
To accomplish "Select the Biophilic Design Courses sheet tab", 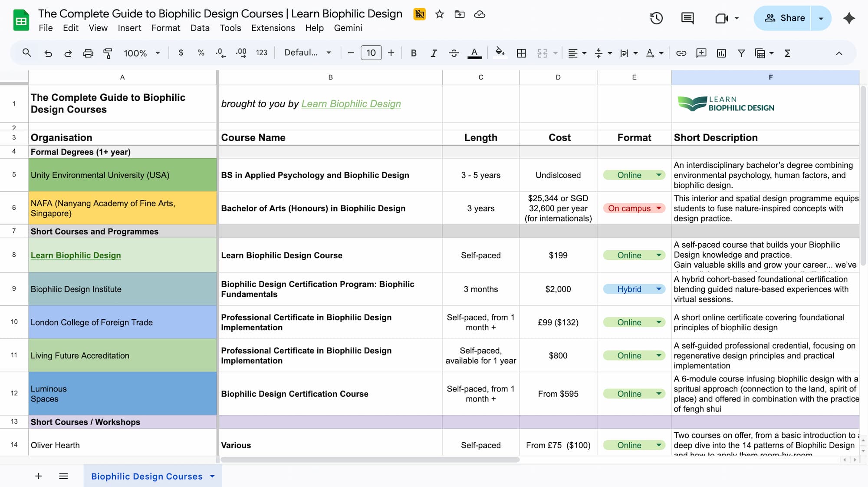I will click(147, 476).
